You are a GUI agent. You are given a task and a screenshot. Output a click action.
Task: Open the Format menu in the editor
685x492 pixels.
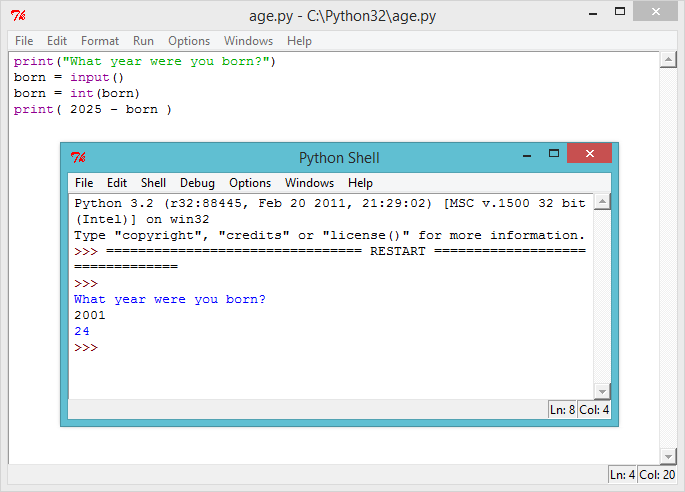pos(100,41)
